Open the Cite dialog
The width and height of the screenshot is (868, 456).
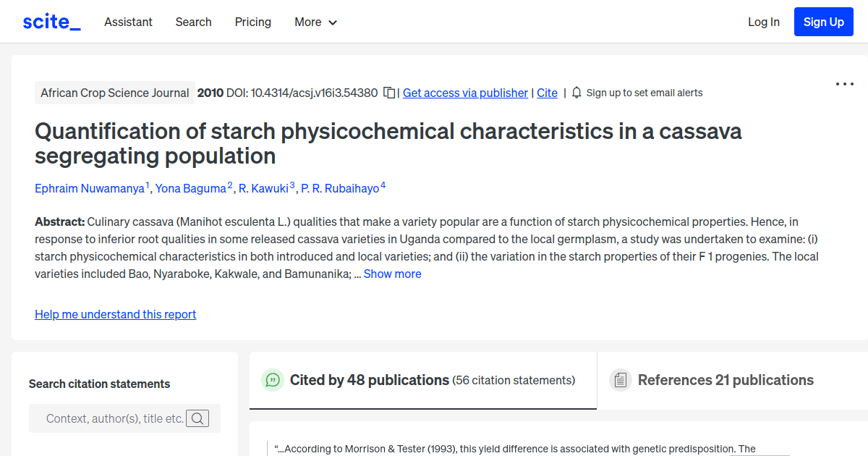click(x=547, y=93)
